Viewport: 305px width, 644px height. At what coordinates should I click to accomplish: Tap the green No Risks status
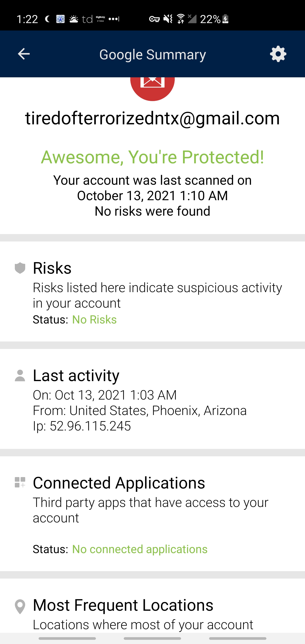tap(94, 319)
